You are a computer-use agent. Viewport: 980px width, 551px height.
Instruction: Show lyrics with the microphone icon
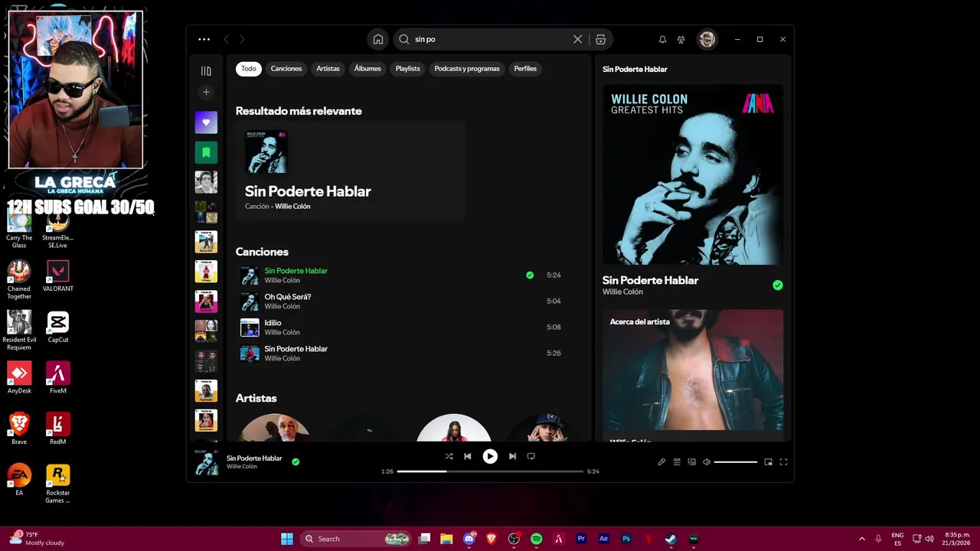click(661, 462)
